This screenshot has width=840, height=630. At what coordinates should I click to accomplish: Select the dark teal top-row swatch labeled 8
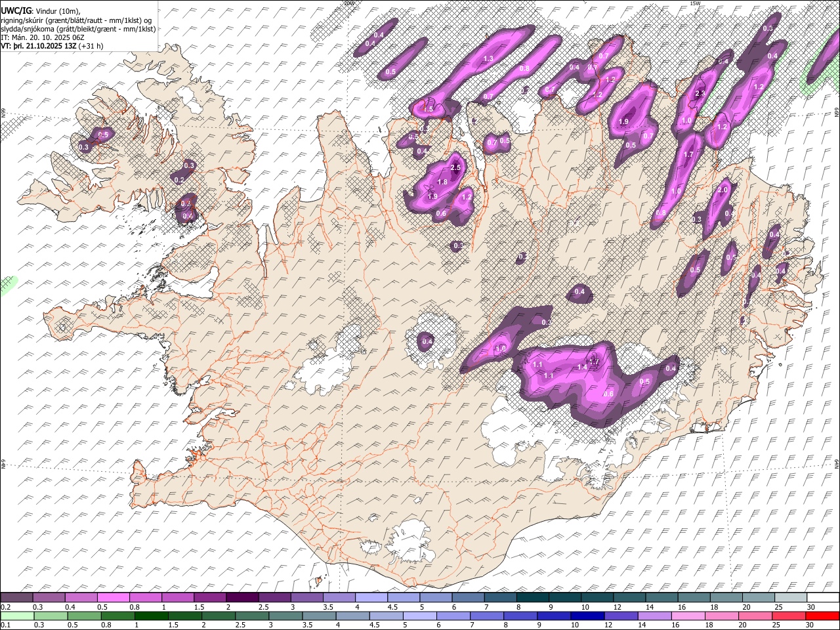533,598
